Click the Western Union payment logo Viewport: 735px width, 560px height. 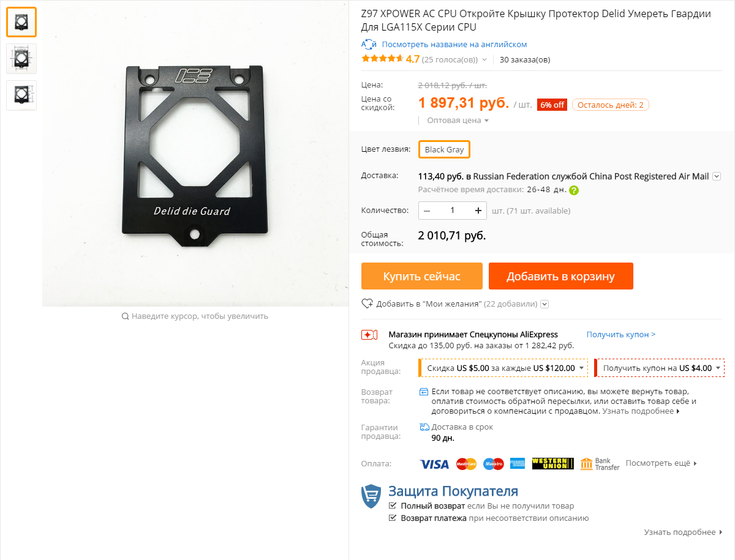pos(553,464)
